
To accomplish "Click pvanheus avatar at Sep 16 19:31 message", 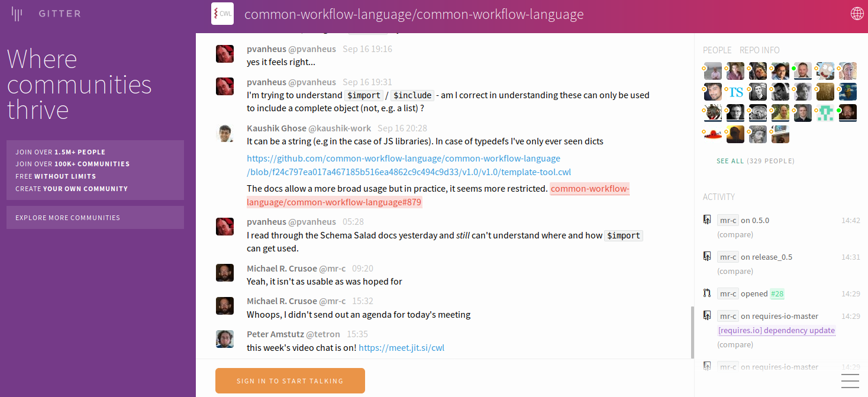I will 225,87.
